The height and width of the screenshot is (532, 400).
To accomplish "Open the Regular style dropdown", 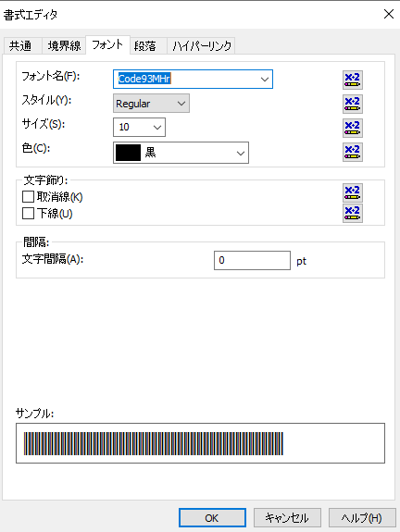I will (181, 104).
